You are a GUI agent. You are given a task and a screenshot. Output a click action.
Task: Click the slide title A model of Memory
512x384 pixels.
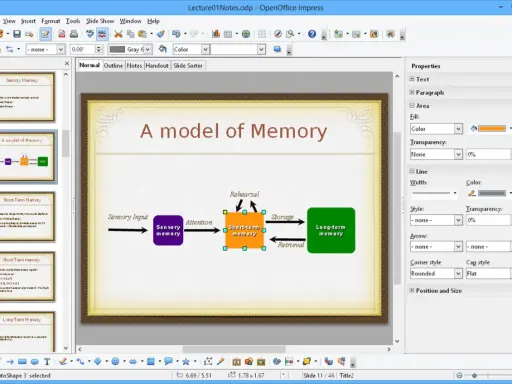pos(234,131)
